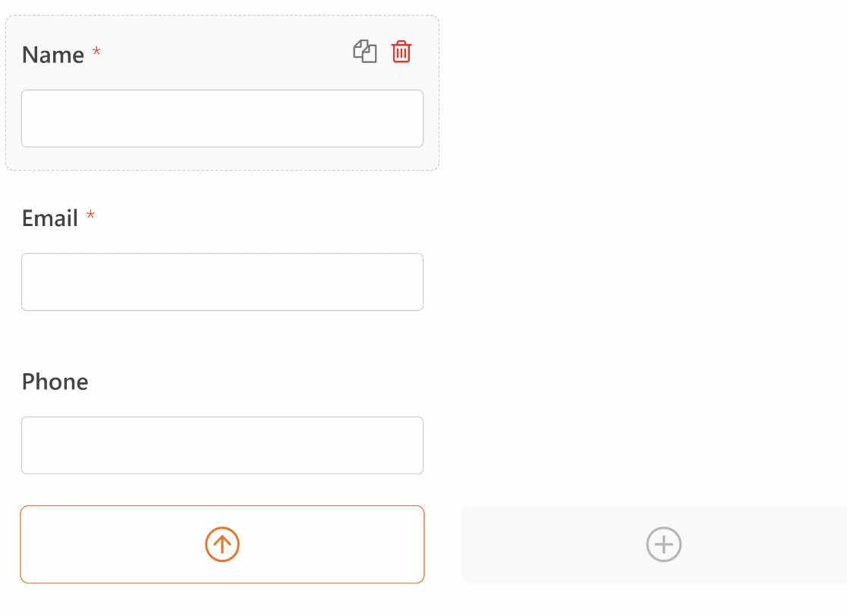Click the red asterisk beside Name
Viewport: 847px width, 616px height.
pos(96,52)
